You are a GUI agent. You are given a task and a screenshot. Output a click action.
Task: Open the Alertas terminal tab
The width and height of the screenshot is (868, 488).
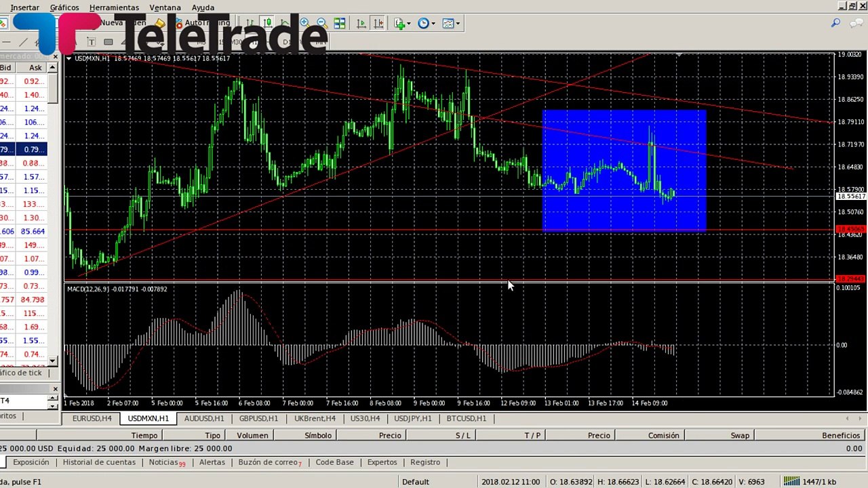(212, 462)
